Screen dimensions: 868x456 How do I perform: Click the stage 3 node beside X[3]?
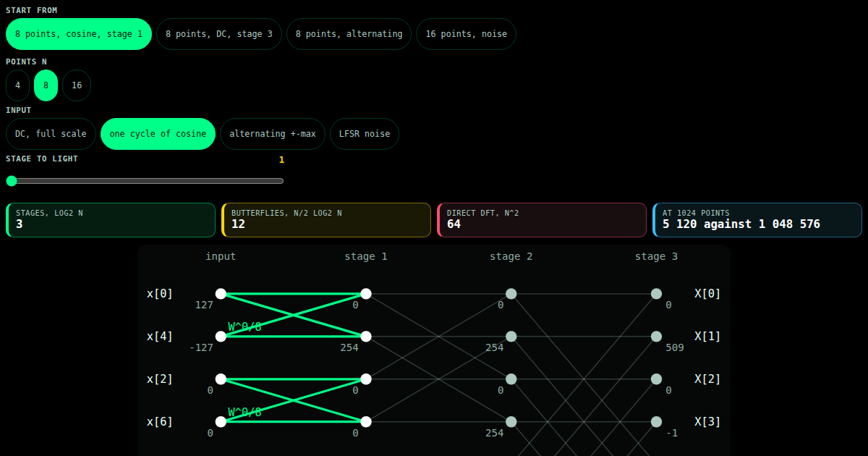coord(656,422)
